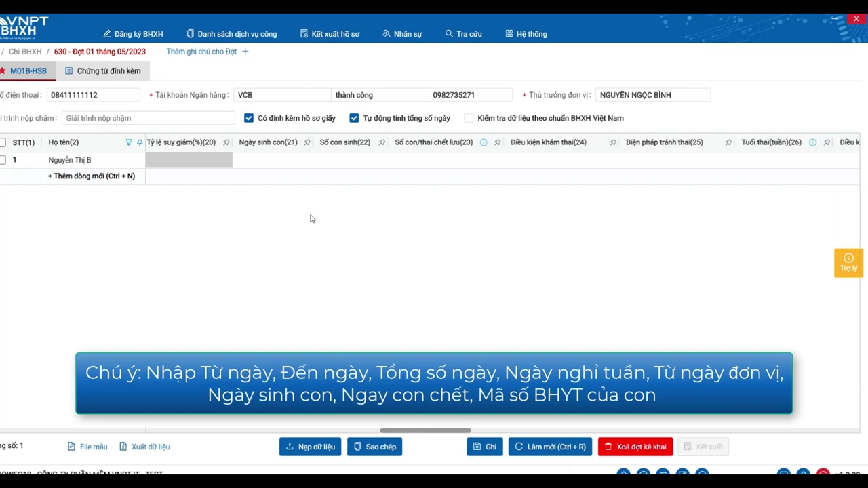Toggle Có đính kèm hồ sơ giấy checkbox
The height and width of the screenshot is (488, 868).
[x=249, y=118]
